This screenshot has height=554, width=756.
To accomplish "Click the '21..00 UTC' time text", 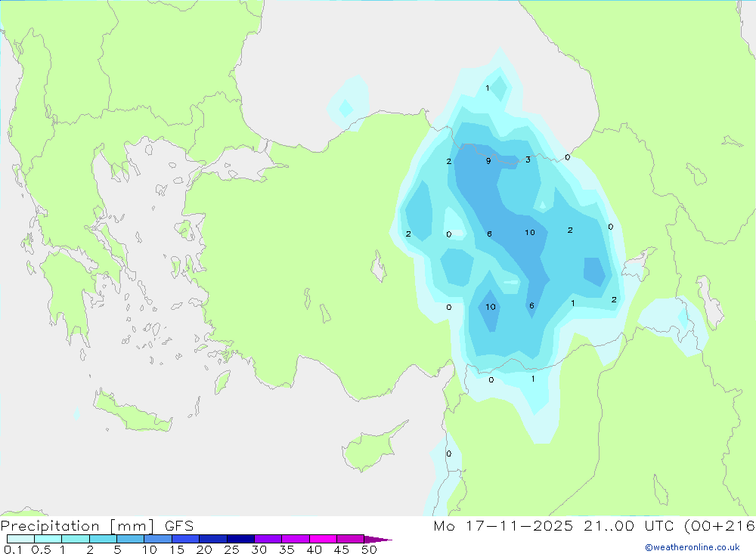I will (628, 525).
